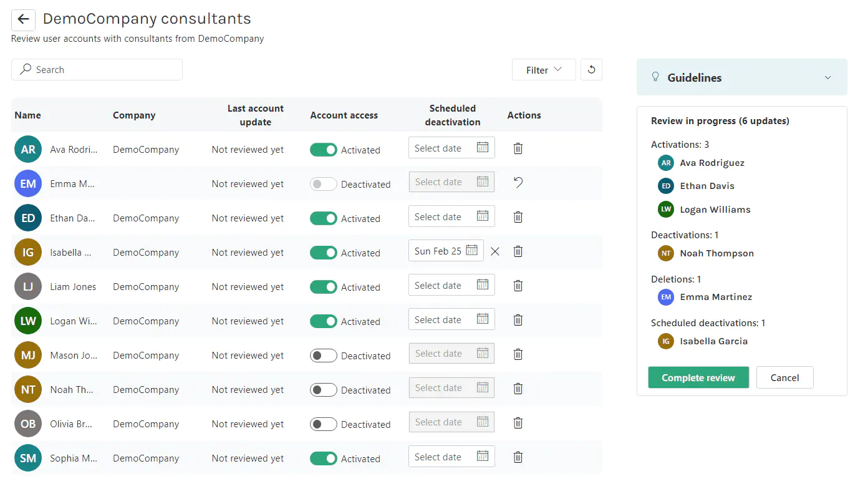Click the Account access column header
868x489 pixels.
point(344,115)
